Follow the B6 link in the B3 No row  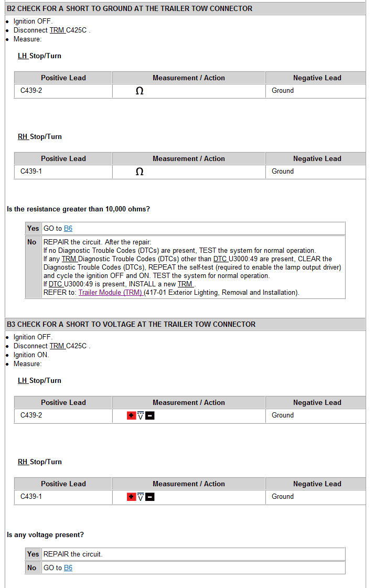(x=68, y=568)
